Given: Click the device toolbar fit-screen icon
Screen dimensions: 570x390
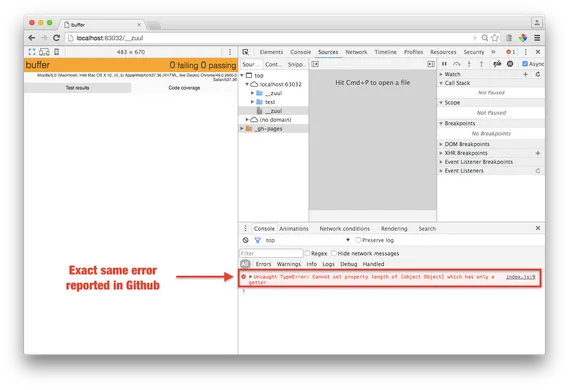Looking at the screenshot, I should 32,52.
